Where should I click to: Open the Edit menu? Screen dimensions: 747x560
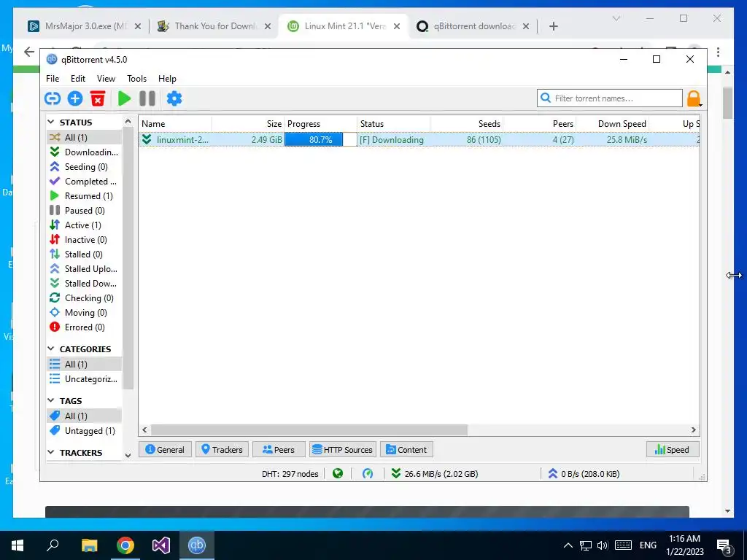[x=78, y=79]
